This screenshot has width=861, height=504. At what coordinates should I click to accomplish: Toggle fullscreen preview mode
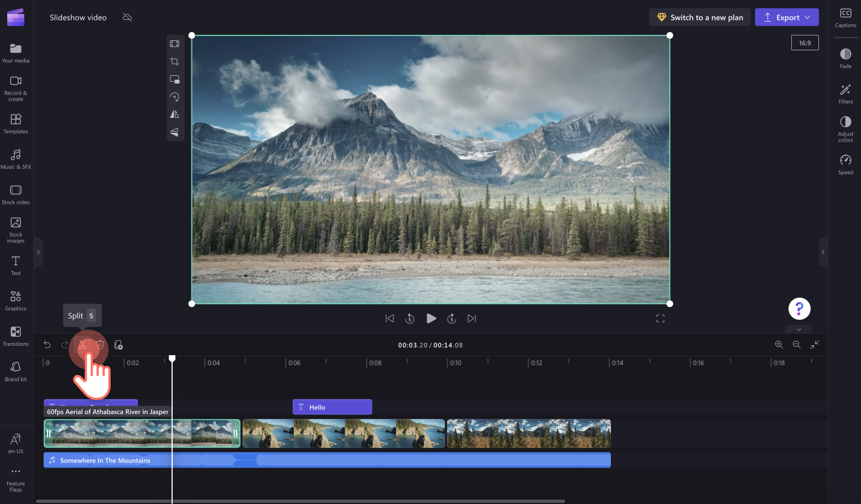660,318
